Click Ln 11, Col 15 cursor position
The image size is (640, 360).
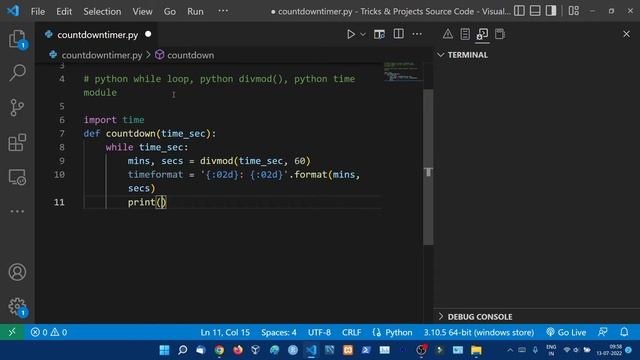tap(225, 332)
